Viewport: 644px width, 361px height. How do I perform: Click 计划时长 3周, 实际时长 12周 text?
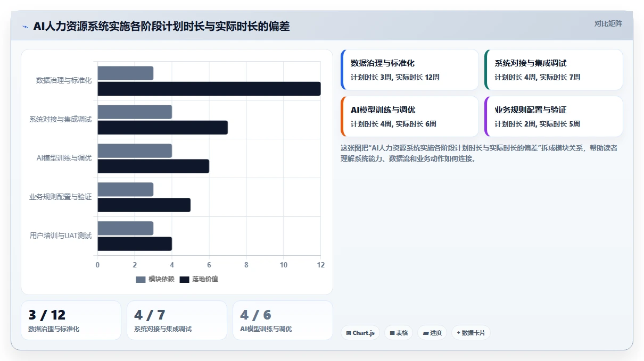tap(395, 77)
